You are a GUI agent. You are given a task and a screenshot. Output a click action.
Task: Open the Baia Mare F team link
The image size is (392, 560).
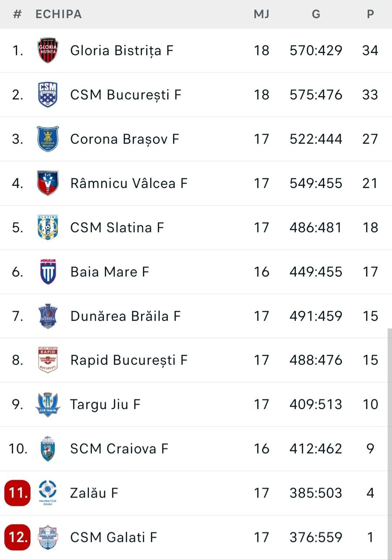click(x=110, y=272)
